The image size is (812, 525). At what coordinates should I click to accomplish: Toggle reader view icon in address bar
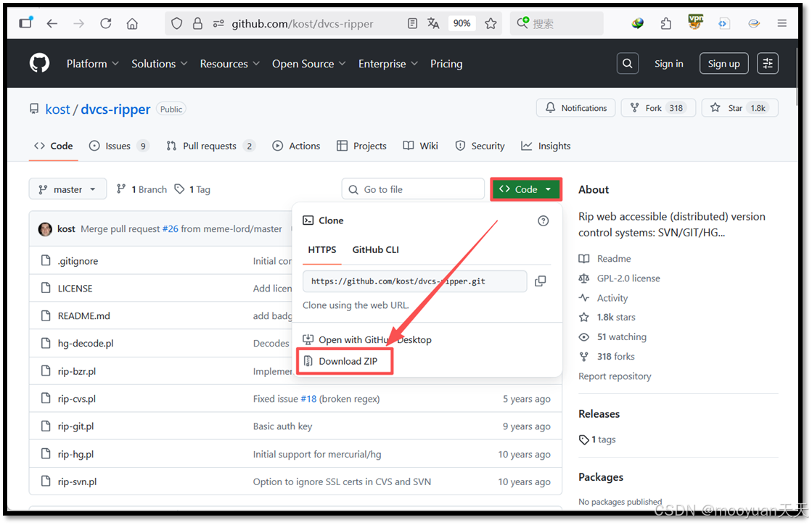412,23
